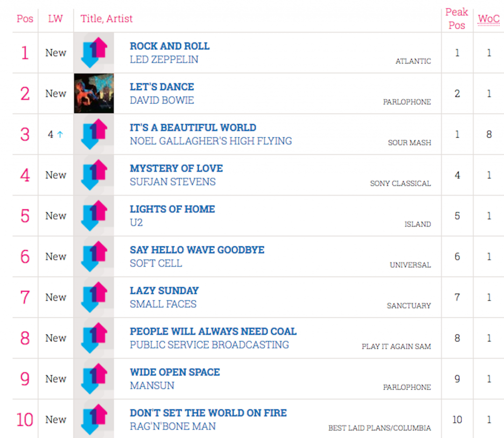504x438 pixels.
Task: Click the WoC column header
Action: pyautogui.click(x=489, y=19)
